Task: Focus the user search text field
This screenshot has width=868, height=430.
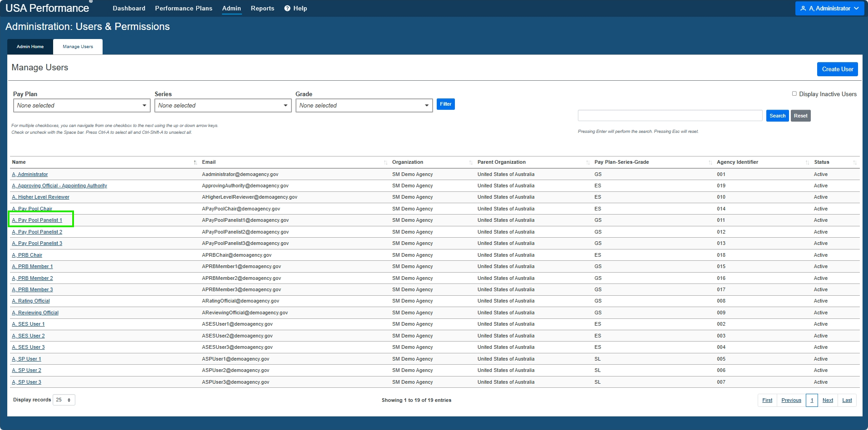Action: click(x=670, y=116)
